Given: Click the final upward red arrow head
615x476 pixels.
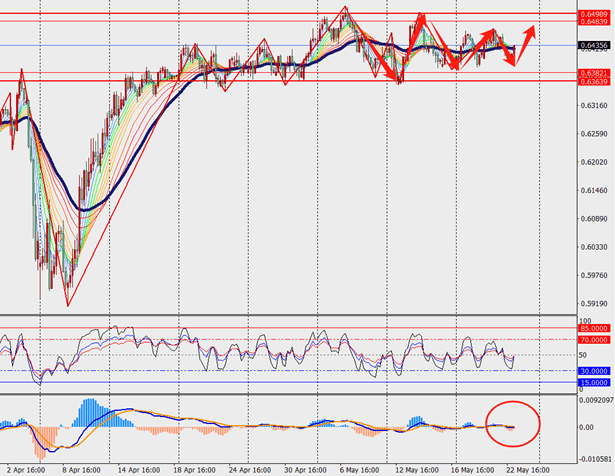Looking at the screenshot, I should tap(533, 27).
